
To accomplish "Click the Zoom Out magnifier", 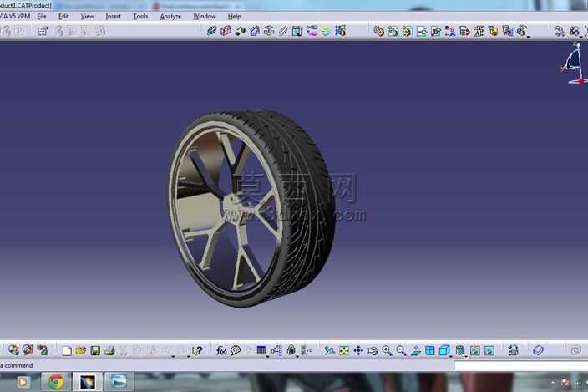I will [x=401, y=351].
